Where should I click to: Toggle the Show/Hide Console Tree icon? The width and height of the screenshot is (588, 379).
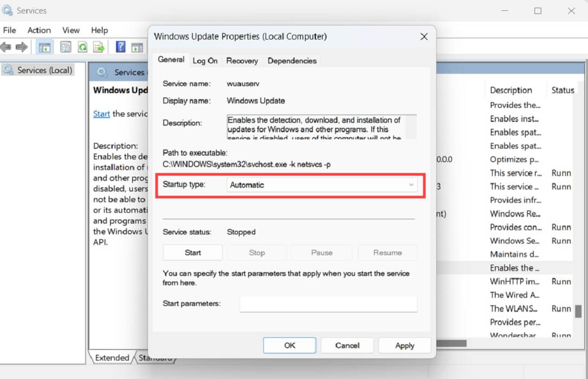click(44, 47)
